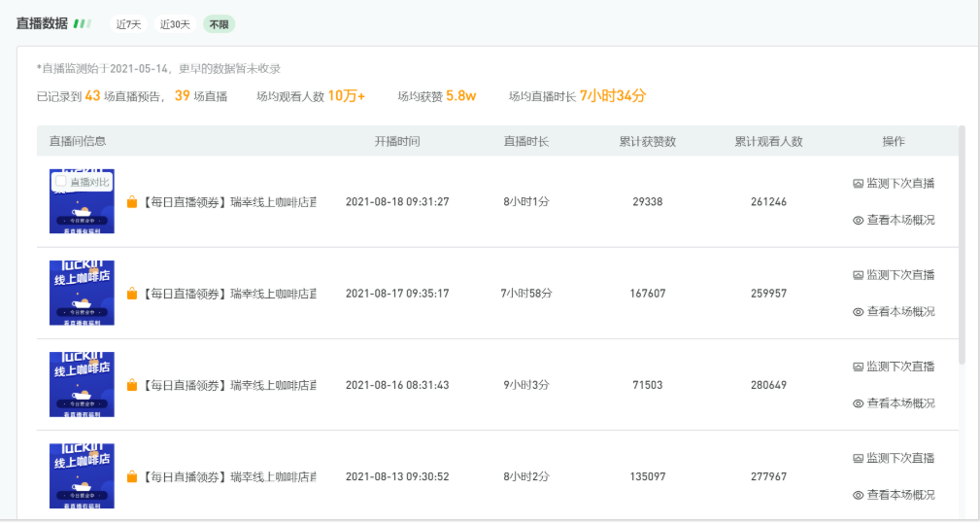Tick the 直播对比 checkbox on the first thumbnail
Image resolution: width=980 pixels, height=524 pixels.
point(61,181)
